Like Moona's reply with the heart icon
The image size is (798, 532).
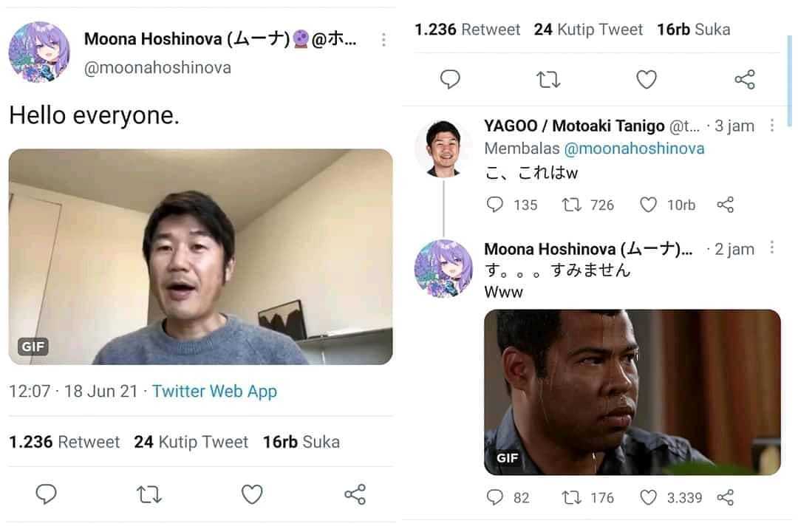649,498
